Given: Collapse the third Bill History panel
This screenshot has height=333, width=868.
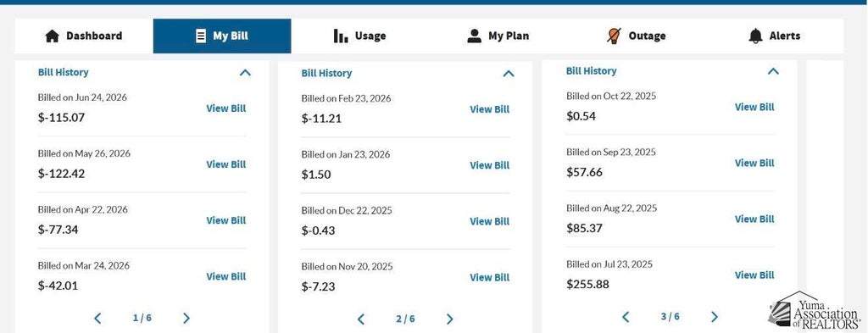Looking at the screenshot, I should click(773, 71).
